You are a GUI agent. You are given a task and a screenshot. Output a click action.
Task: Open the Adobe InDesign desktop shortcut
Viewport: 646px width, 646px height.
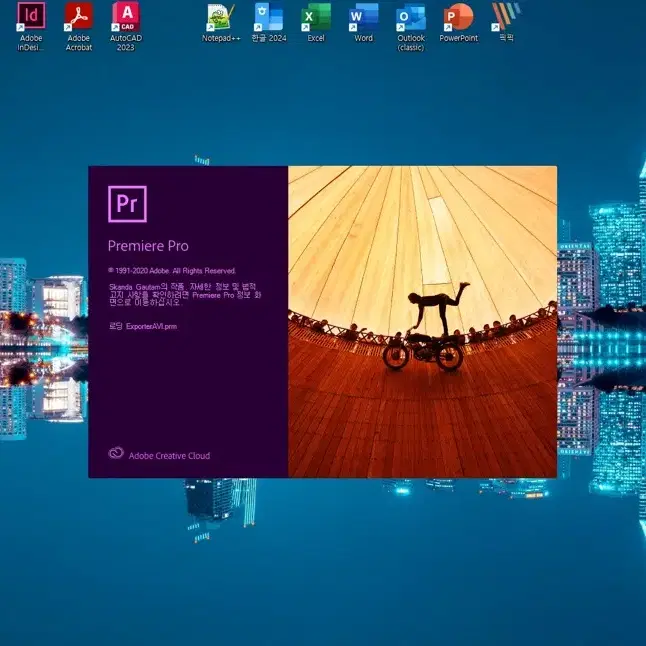[31, 26]
